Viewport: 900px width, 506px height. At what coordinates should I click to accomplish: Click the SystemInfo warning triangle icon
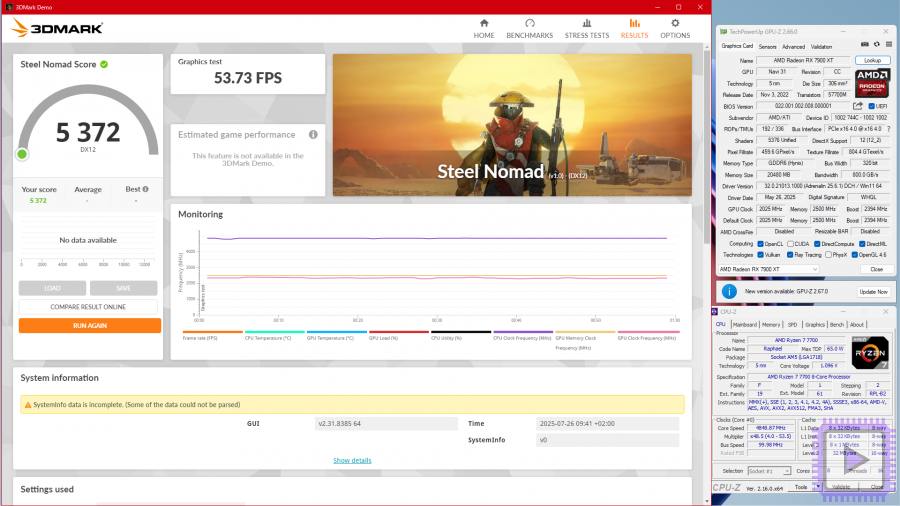(x=27, y=405)
